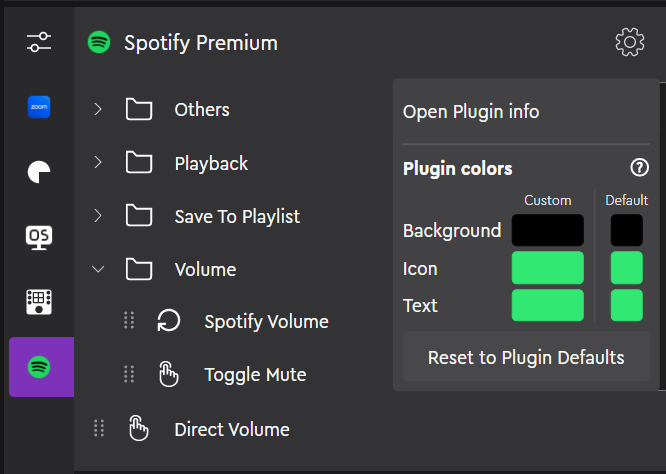
Task: Click the Plugin colors help icon
Action: pyautogui.click(x=640, y=168)
